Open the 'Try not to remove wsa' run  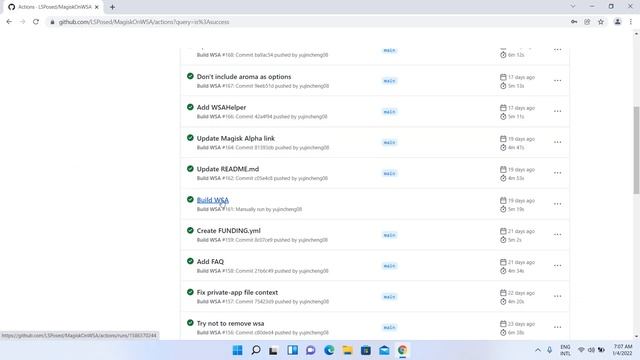coord(230,323)
